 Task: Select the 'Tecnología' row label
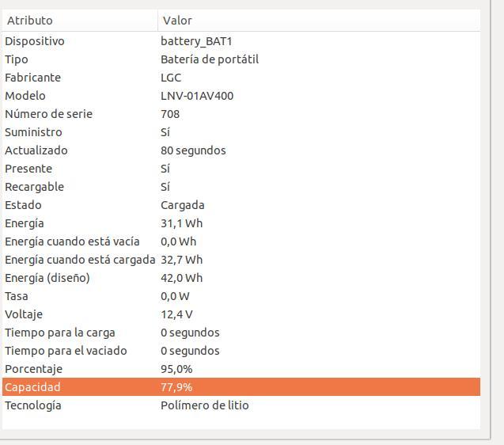point(33,405)
